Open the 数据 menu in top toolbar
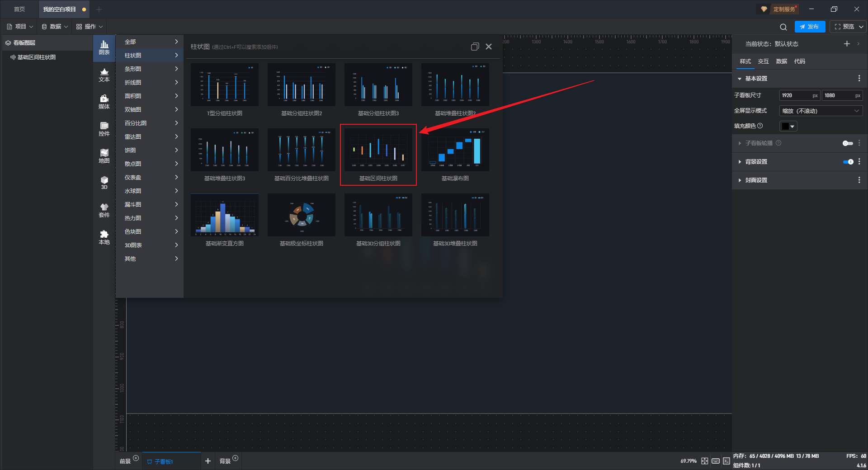 tap(55, 27)
